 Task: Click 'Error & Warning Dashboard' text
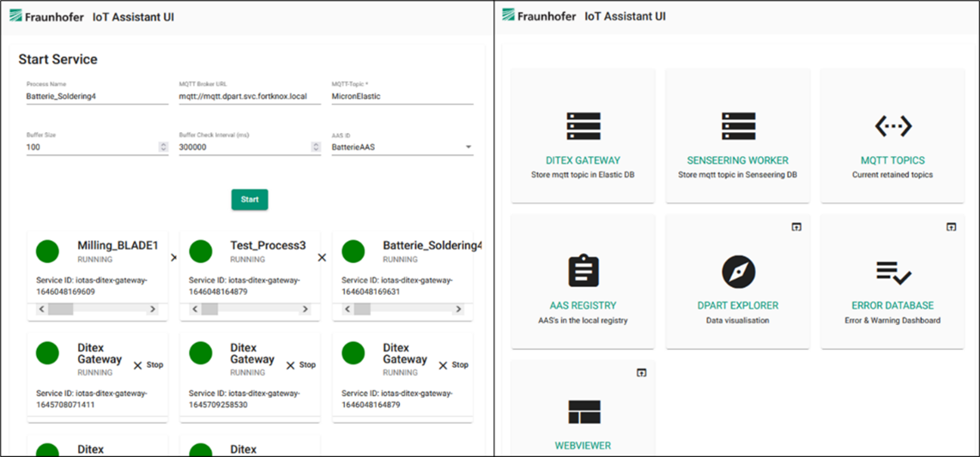(892, 321)
